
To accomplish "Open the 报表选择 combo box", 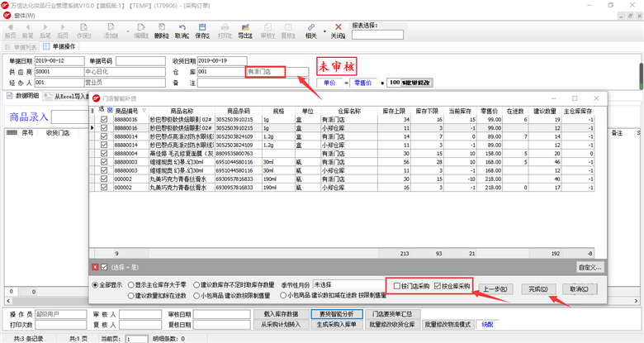I will [377, 35].
